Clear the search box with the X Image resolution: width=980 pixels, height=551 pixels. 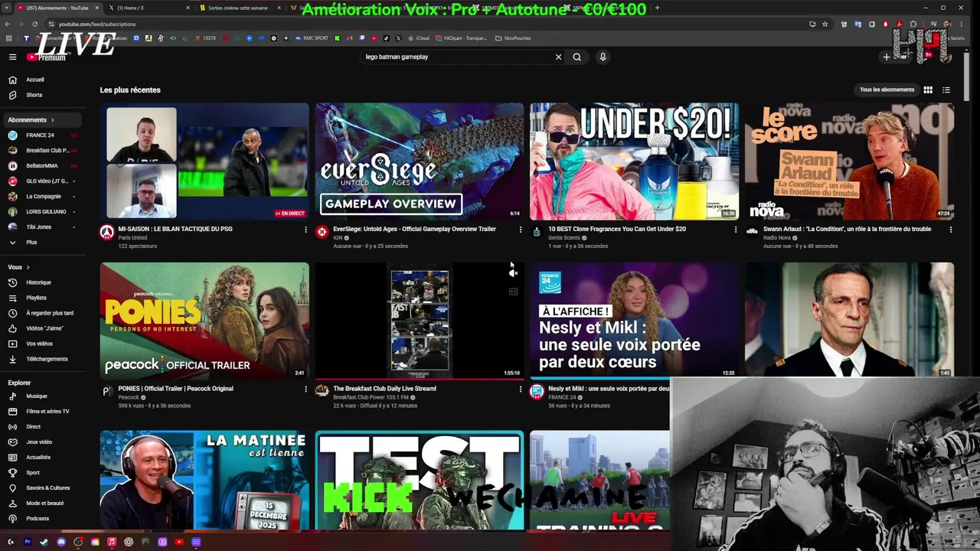558,57
